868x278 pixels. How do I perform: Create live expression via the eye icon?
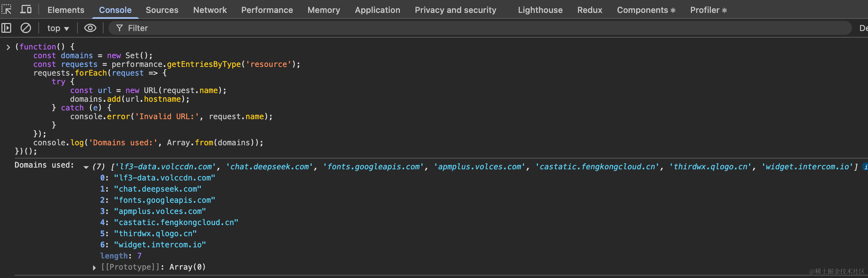[x=90, y=28]
